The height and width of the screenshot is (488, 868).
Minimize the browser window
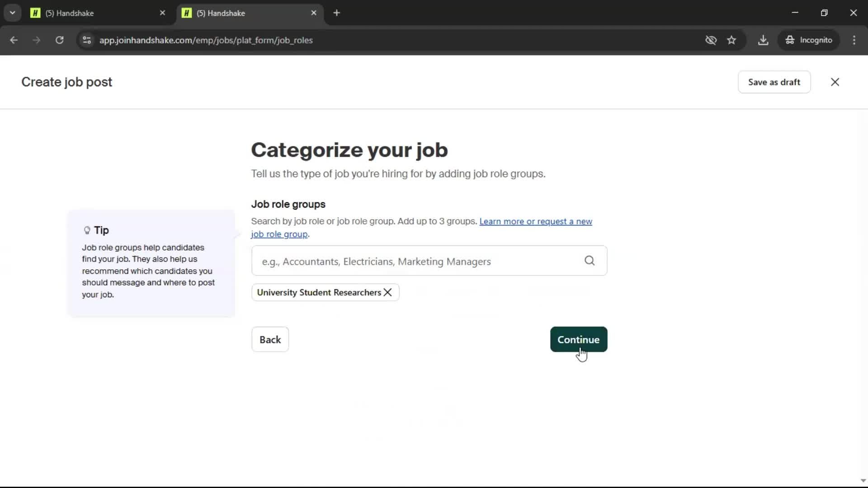[x=795, y=13]
